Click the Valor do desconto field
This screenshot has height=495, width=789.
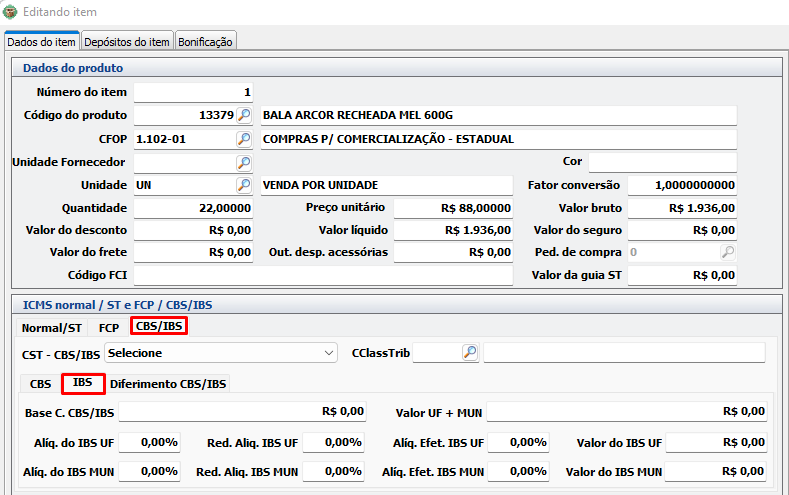pos(193,230)
